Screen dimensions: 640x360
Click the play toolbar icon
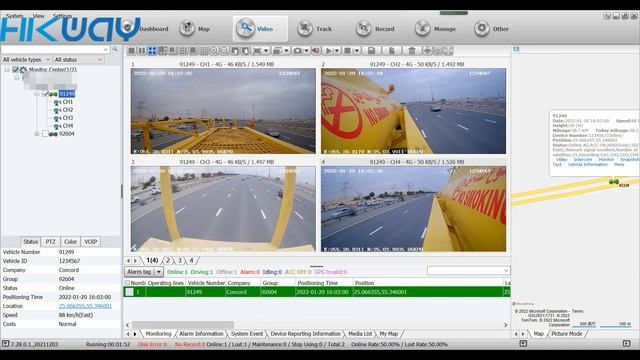328,51
